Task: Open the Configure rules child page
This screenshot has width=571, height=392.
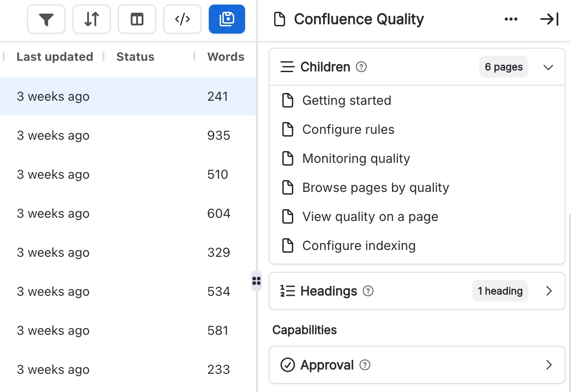Action: pyautogui.click(x=348, y=129)
